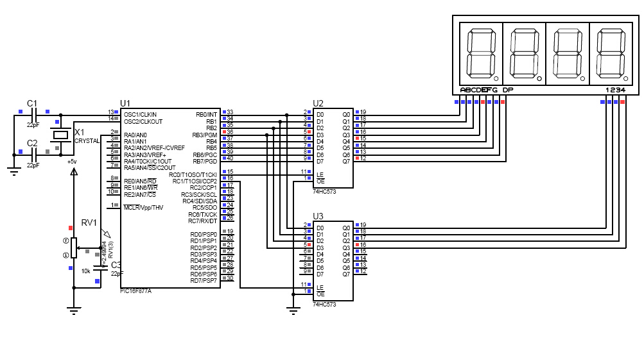Click the OSC1/CLKIN pin label on U1
The height and width of the screenshot is (354, 644).
(x=140, y=114)
